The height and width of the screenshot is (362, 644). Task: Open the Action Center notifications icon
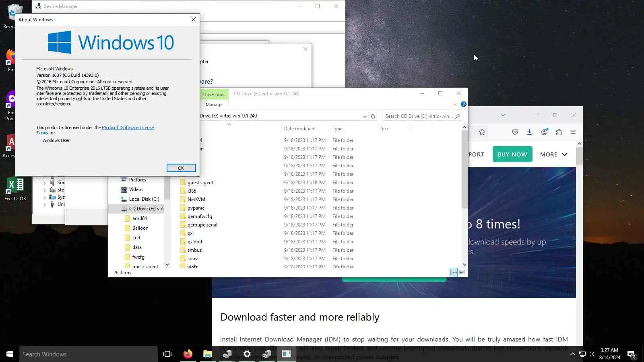click(x=632, y=354)
